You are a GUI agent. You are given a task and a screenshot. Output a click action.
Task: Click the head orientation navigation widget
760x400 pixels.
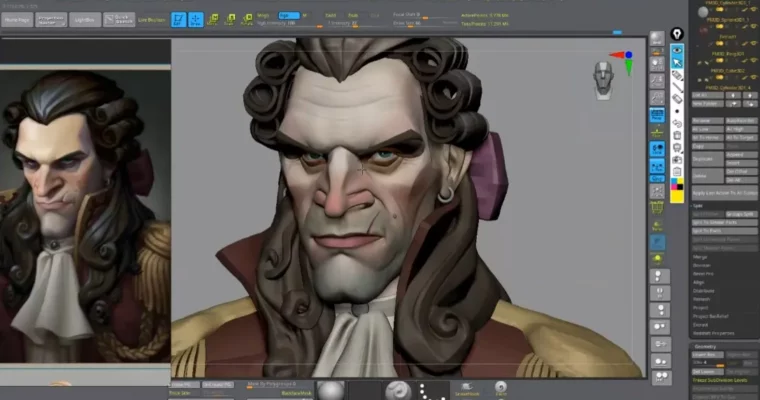coord(603,80)
